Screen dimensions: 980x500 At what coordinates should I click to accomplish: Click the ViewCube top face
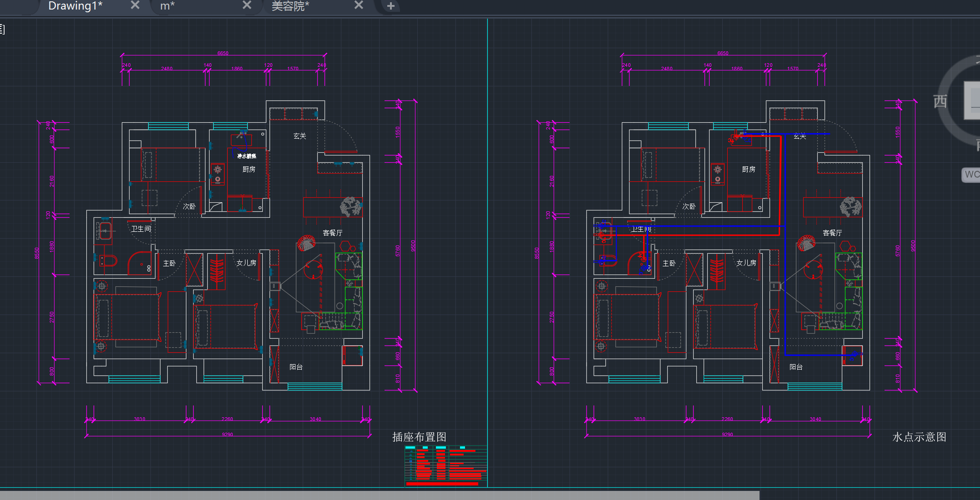973,101
